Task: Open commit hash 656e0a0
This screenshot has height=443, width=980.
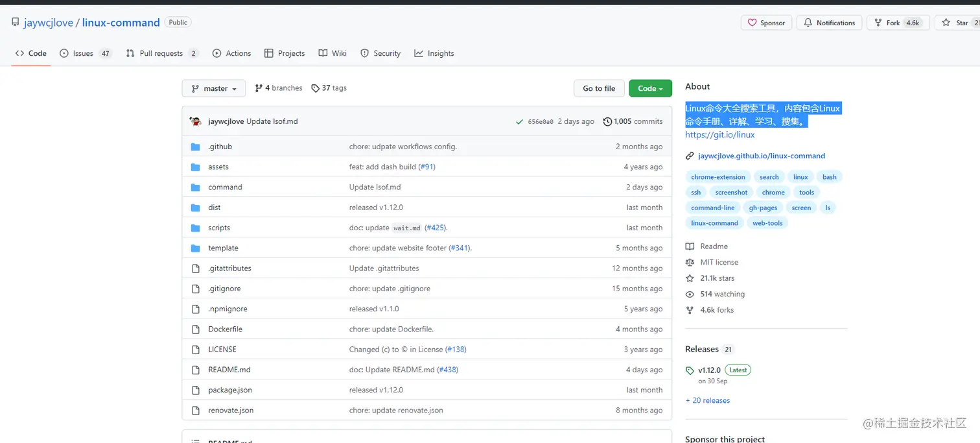Action: (x=541, y=122)
